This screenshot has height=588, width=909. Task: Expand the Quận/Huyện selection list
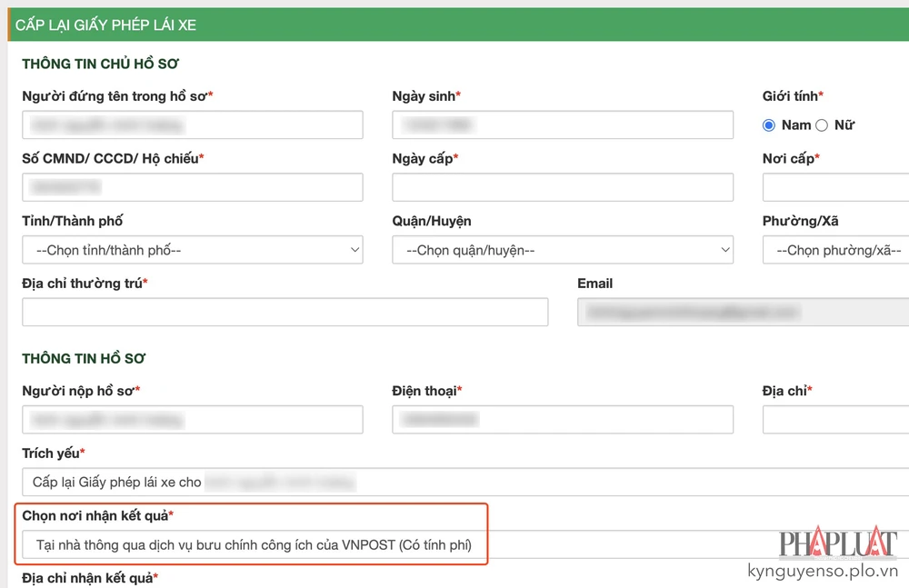[563, 250]
